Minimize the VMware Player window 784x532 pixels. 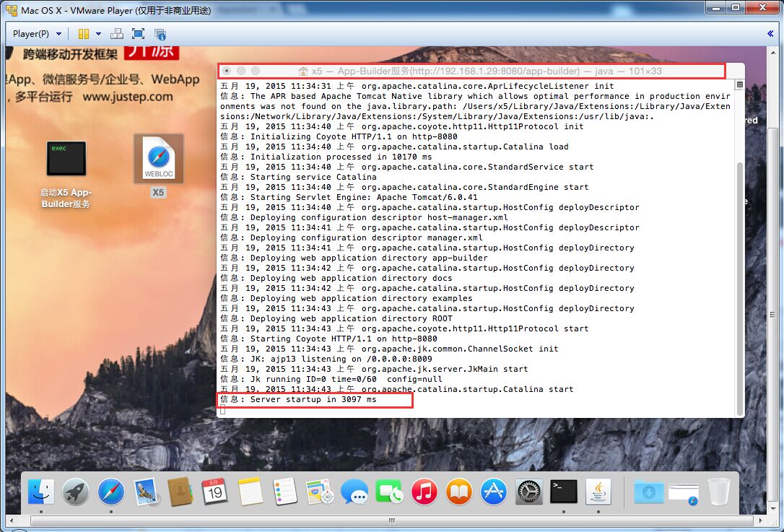(716, 7)
